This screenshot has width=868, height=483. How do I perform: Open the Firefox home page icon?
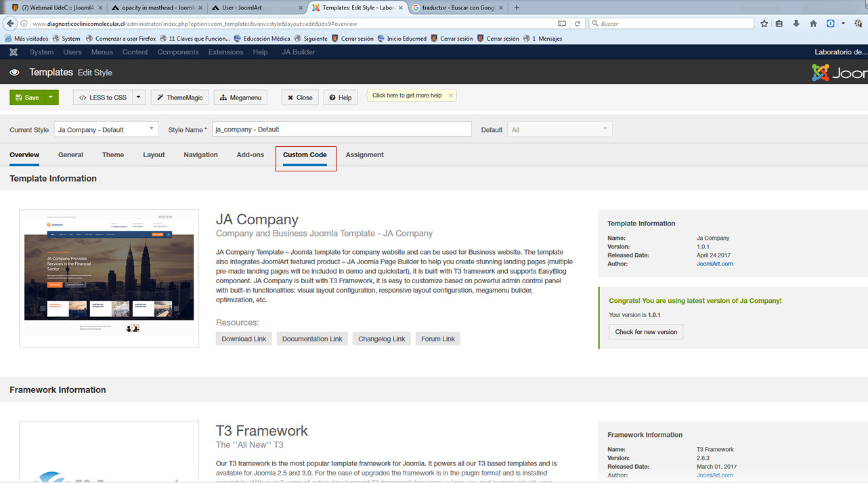coord(813,24)
